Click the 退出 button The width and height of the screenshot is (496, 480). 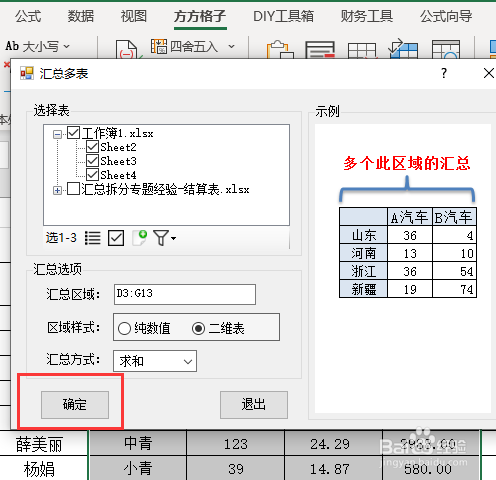254,405
